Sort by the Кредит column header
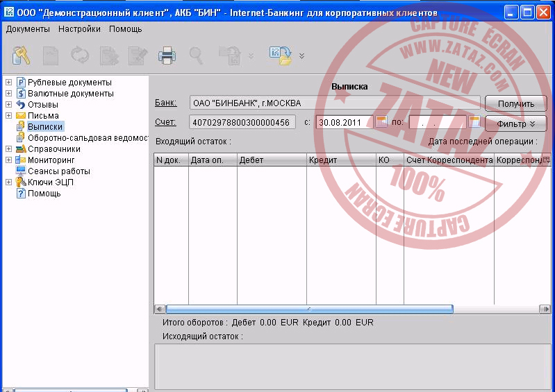 [341, 160]
